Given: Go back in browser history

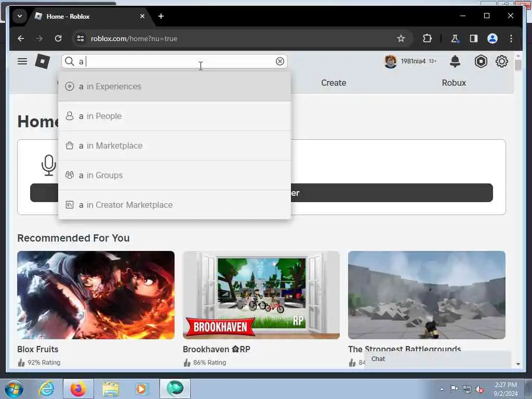Looking at the screenshot, I should 21,38.
